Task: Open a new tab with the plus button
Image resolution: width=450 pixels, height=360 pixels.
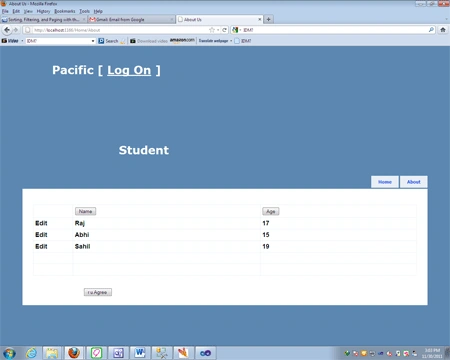Action: (x=268, y=19)
